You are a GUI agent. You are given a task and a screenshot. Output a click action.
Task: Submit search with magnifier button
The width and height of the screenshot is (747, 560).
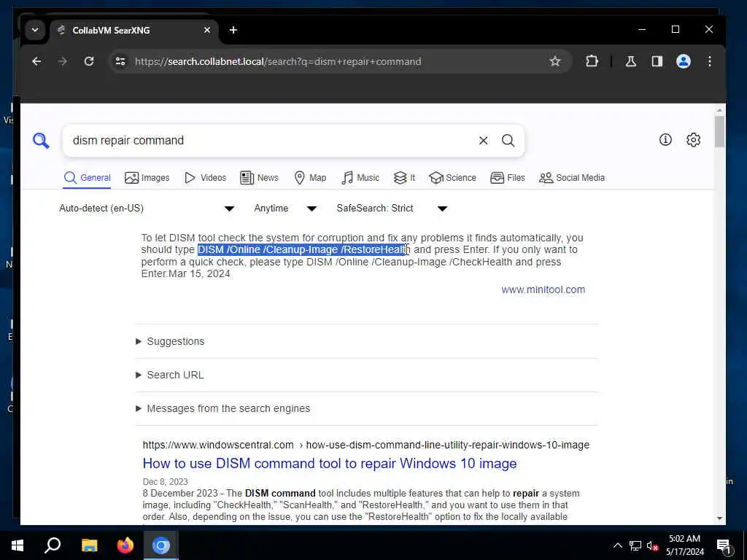pyautogui.click(x=508, y=141)
